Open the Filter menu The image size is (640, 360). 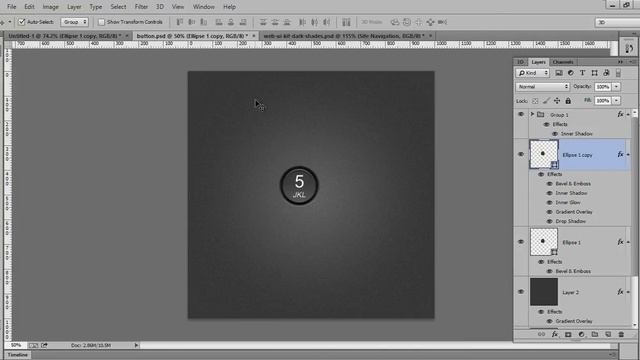141,7
